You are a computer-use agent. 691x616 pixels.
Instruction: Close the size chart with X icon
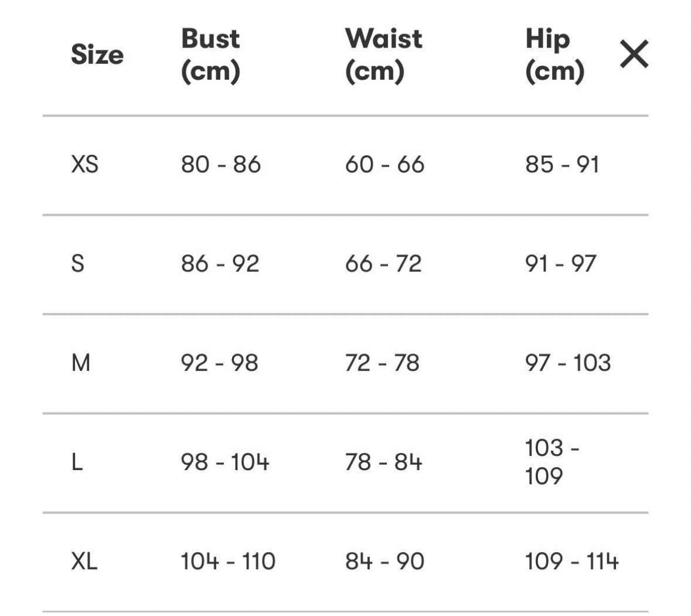[634, 55]
